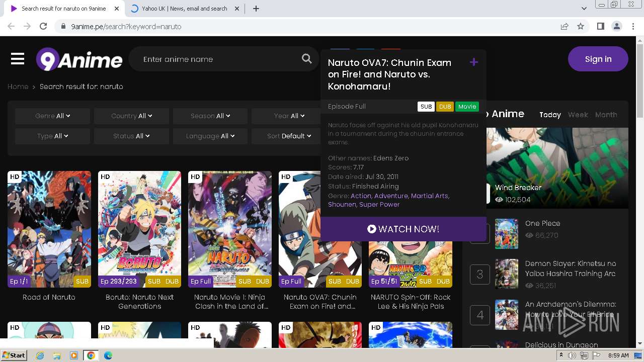
Task: Switch to the Today tab
Action: point(550,115)
